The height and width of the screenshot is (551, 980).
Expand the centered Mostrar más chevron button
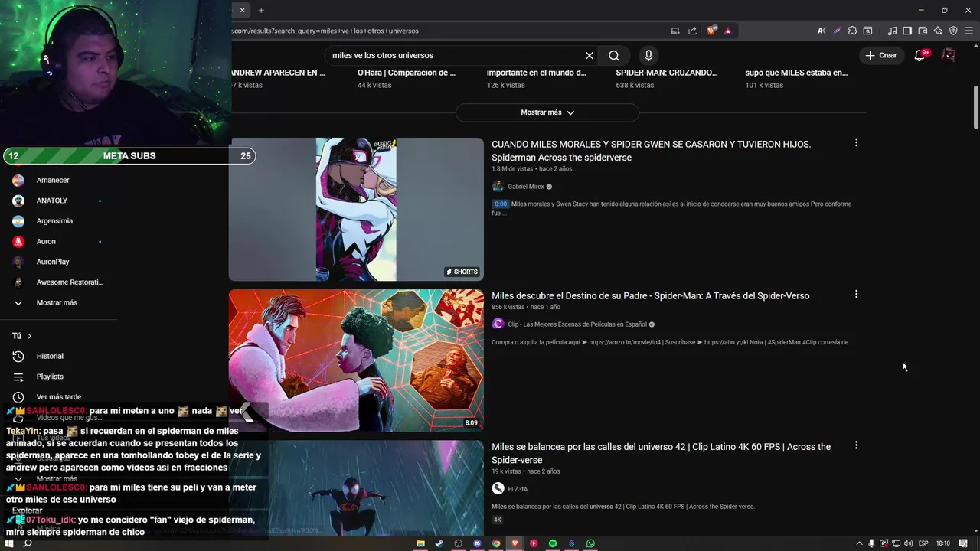coord(547,112)
